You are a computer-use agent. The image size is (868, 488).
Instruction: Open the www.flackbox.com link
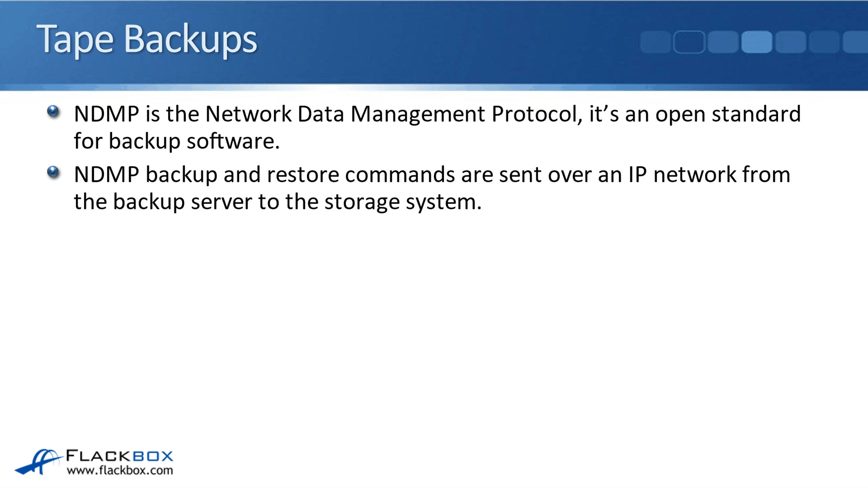pyautogui.click(x=120, y=470)
